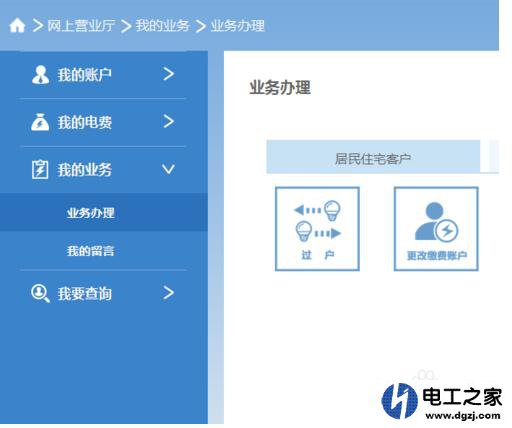
Task: Expand the 我的账户 chevron arrow
Action: pyautogui.click(x=169, y=74)
